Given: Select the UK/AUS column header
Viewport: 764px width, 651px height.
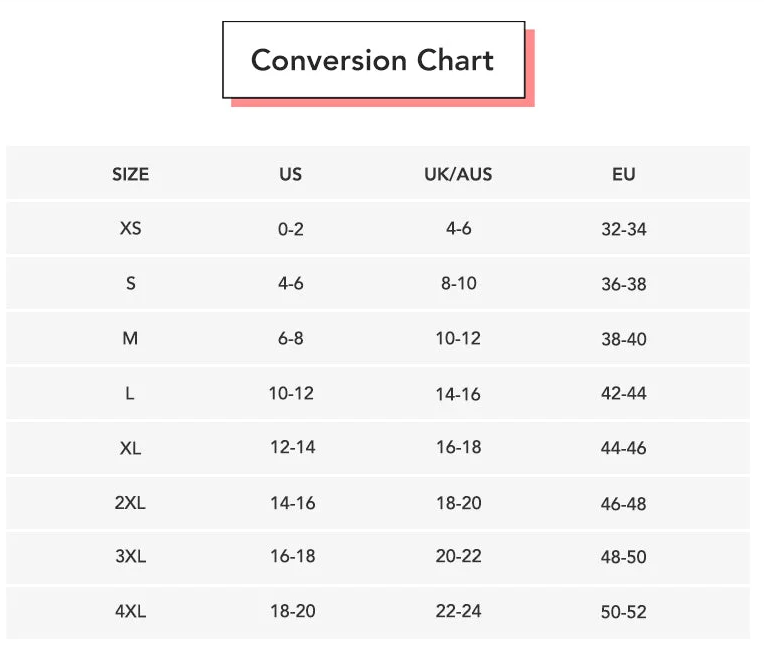Looking at the screenshot, I should click(x=458, y=174).
